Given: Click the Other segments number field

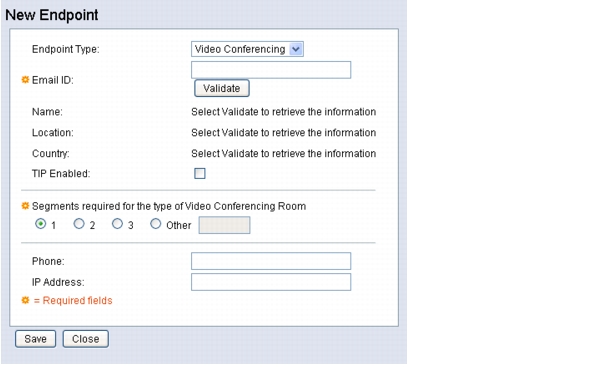Looking at the screenshot, I should coord(224,225).
